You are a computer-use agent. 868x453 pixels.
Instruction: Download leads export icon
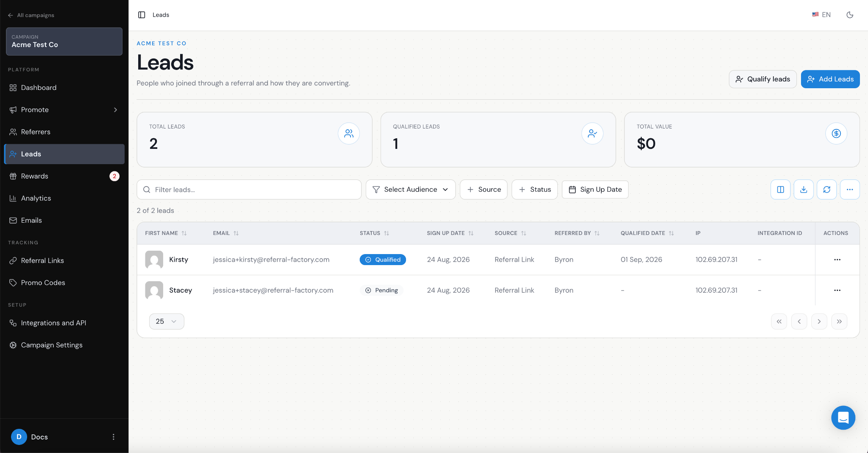tap(804, 190)
